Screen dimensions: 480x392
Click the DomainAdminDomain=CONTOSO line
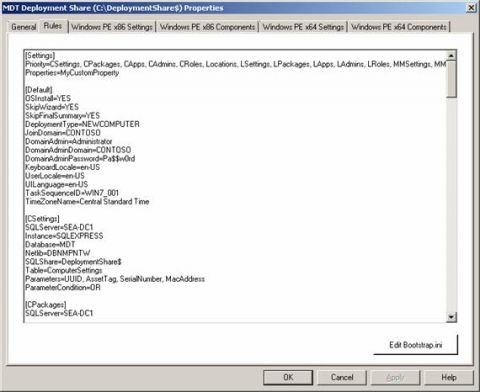[x=78, y=150]
